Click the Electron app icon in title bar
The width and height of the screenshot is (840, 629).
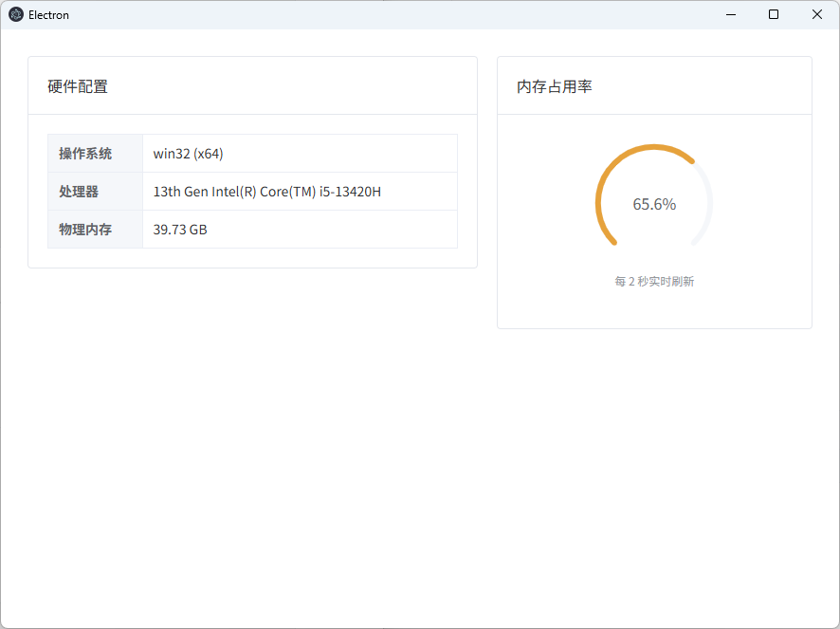pos(16,14)
